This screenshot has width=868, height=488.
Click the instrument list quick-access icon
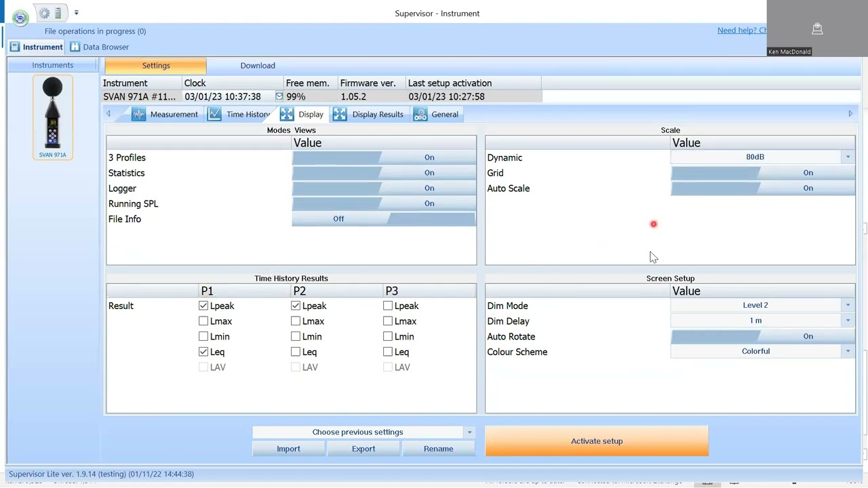58,13
